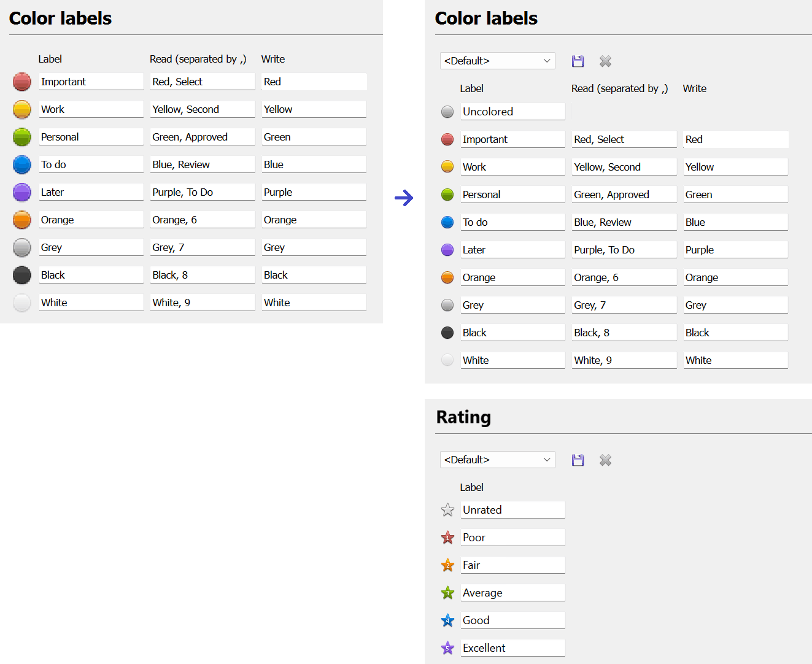Open the Default preset dropdown in the Rating section
The image size is (812, 664).
click(x=497, y=460)
